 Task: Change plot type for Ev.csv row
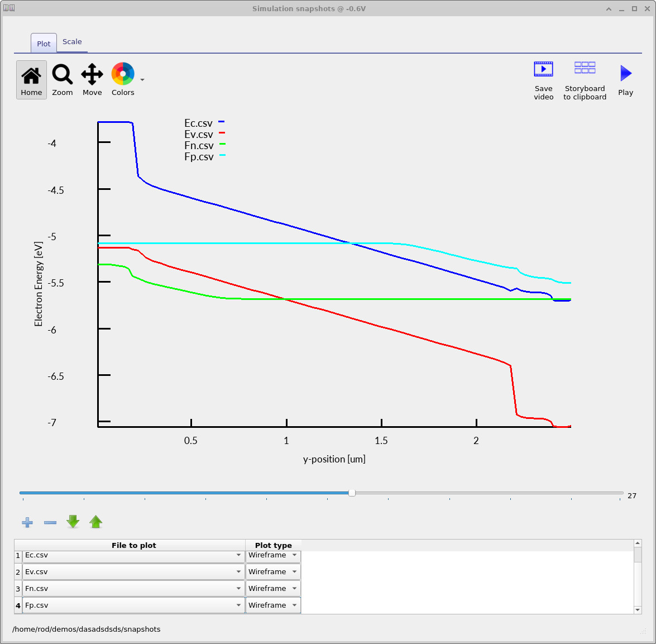click(273, 571)
